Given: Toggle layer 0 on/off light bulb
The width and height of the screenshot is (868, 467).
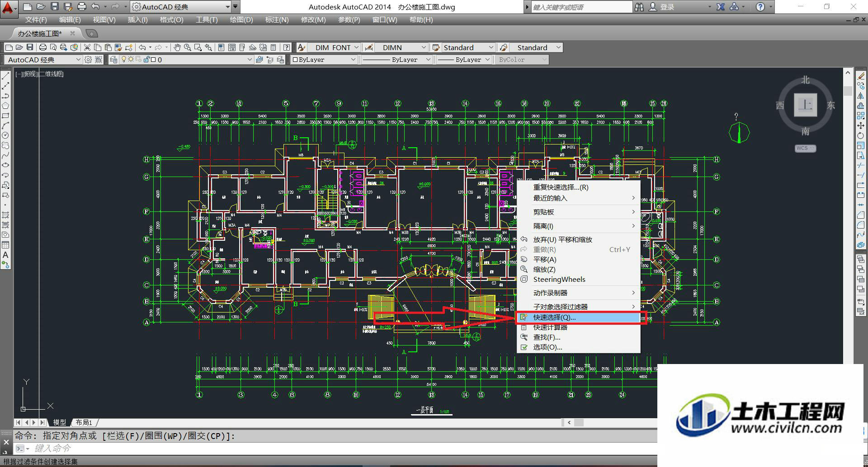Looking at the screenshot, I should (x=123, y=59).
